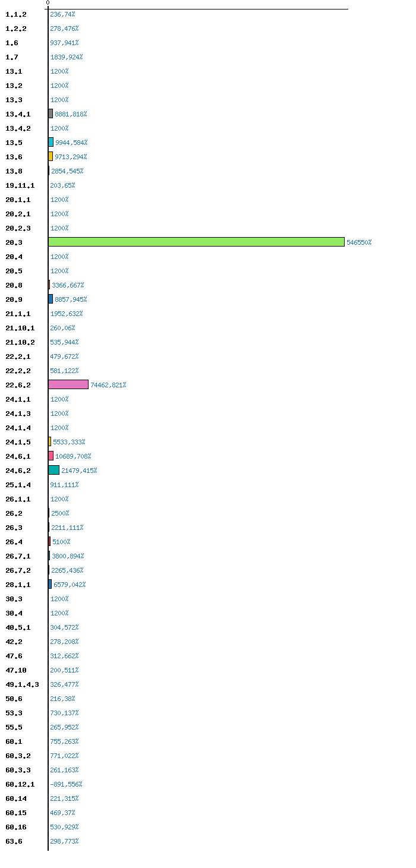
Task: Click the teal bar for row 24.6.2
Action: pyautogui.click(x=54, y=470)
